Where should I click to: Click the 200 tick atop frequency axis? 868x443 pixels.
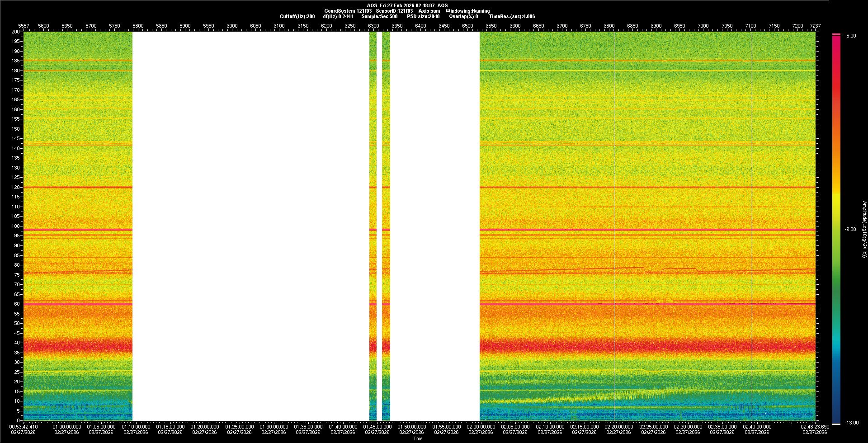tap(16, 32)
